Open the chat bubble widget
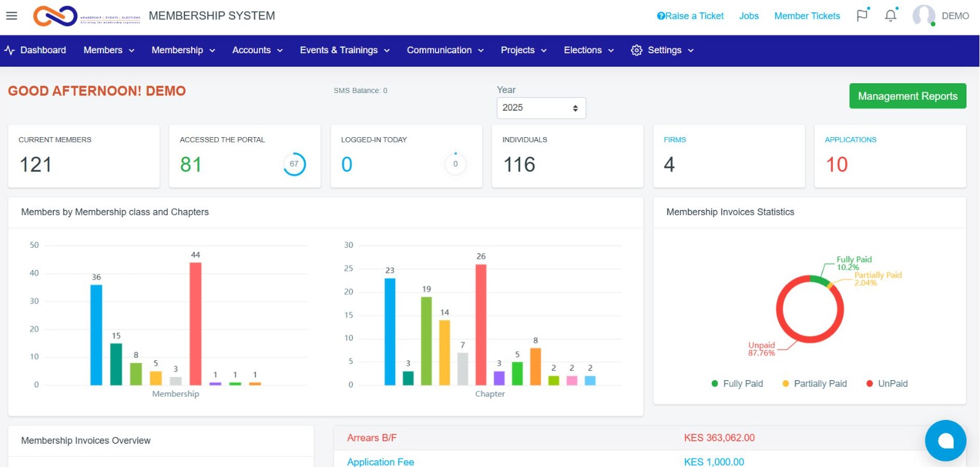Viewport: 980px width, 467px height. 945,441
